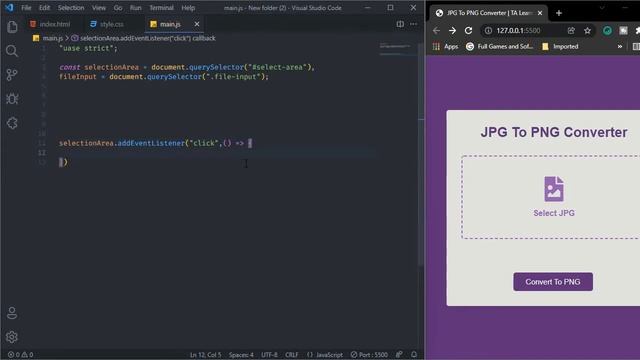This screenshot has height=360, width=640.
Task: Open Source Control view in activity bar
Action: click(x=12, y=75)
